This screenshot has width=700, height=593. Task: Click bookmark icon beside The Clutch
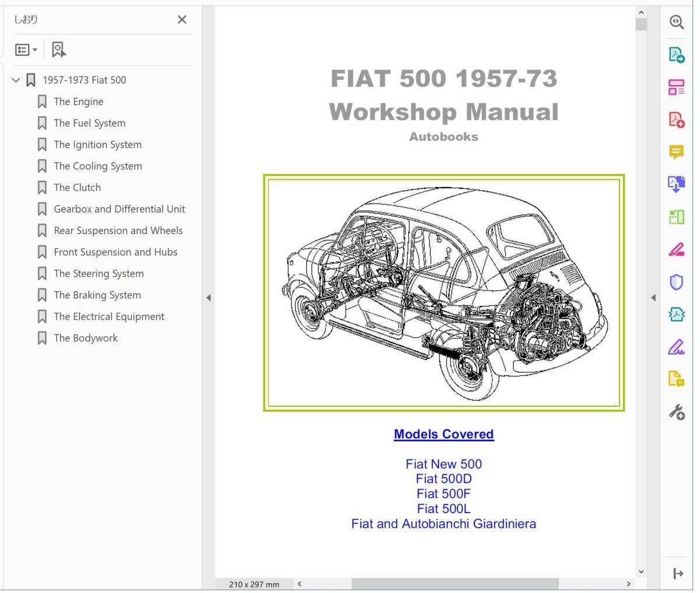(42, 187)
